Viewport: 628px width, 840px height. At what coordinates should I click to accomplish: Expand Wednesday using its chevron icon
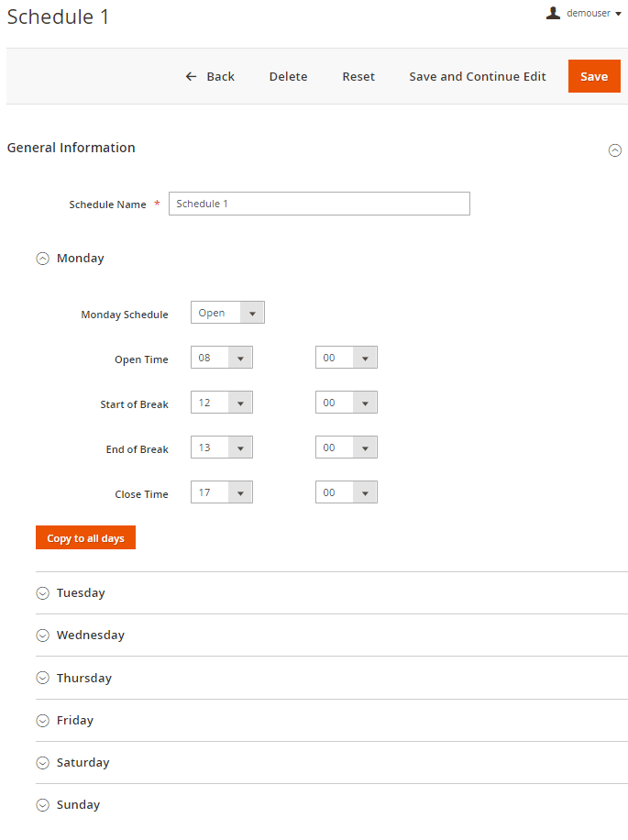42,636
